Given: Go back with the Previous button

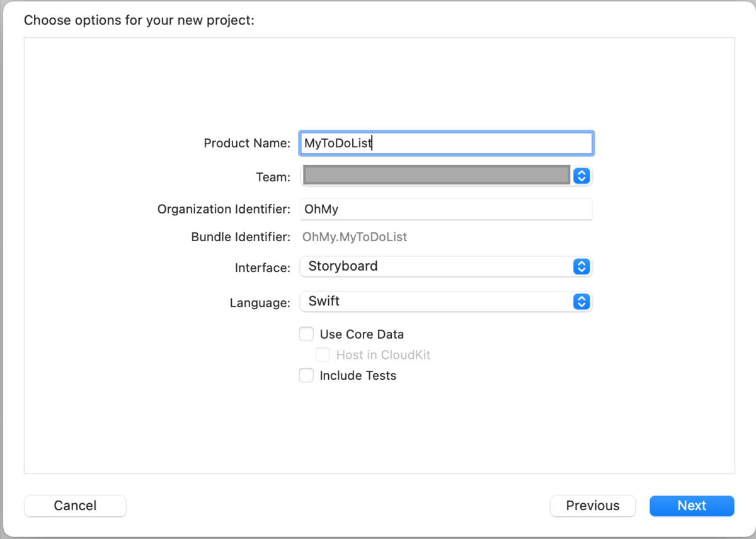Looking at the screenshot, I should 592,506.
